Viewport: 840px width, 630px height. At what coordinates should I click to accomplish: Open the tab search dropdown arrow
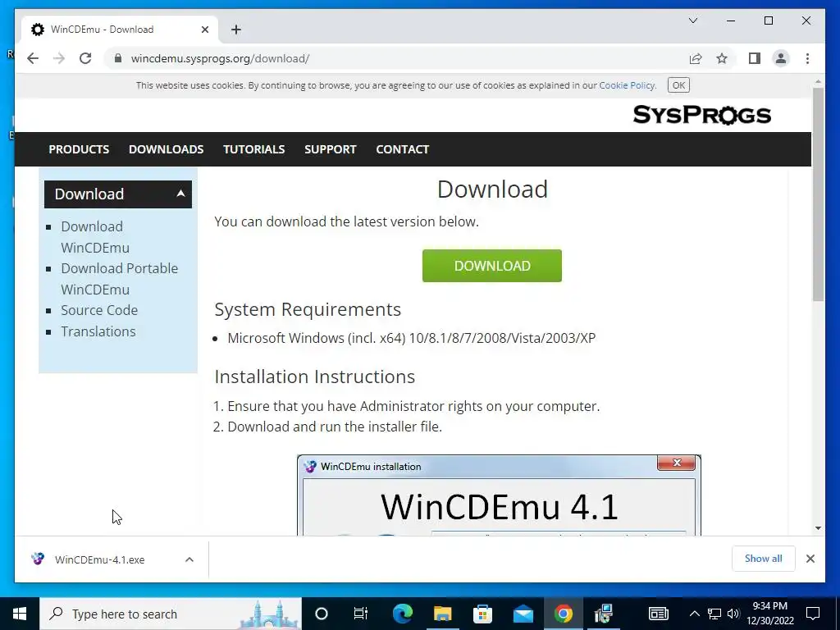pos(692,21)
